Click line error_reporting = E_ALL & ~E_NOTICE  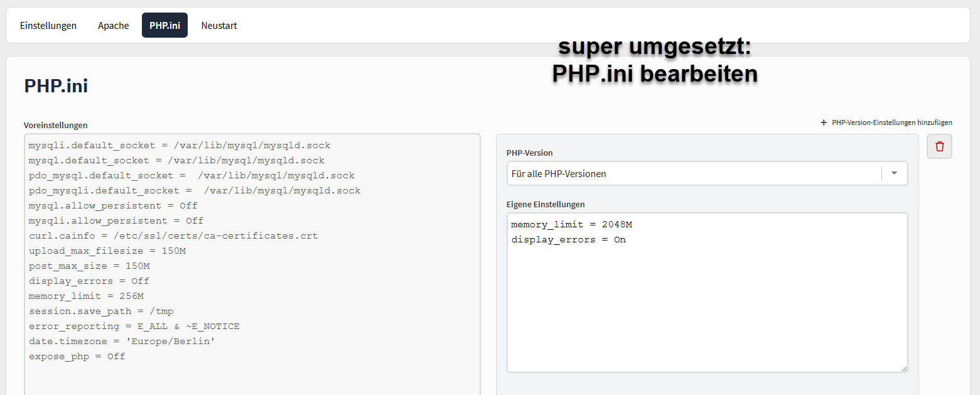[134, 326]
